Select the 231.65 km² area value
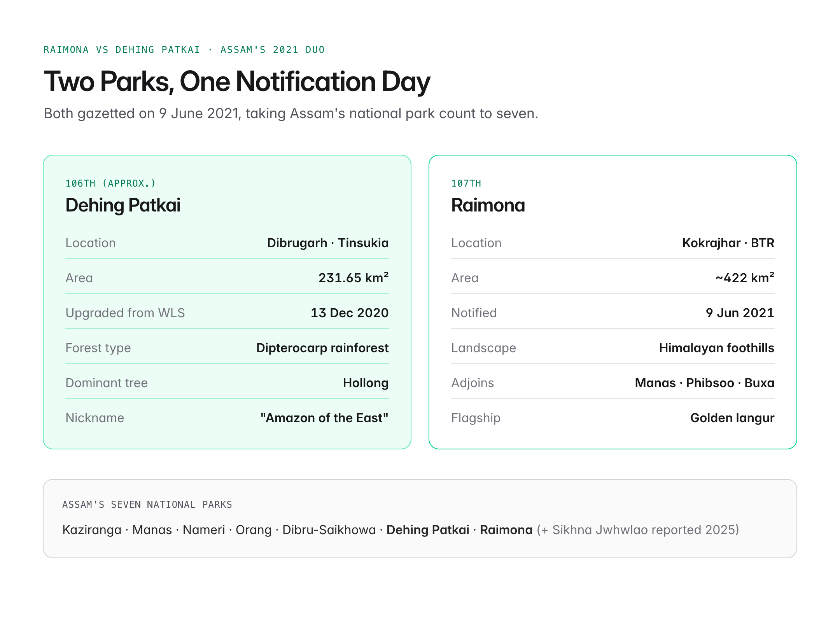This screenshot has width=840, height=622. [x=353, y=278]
